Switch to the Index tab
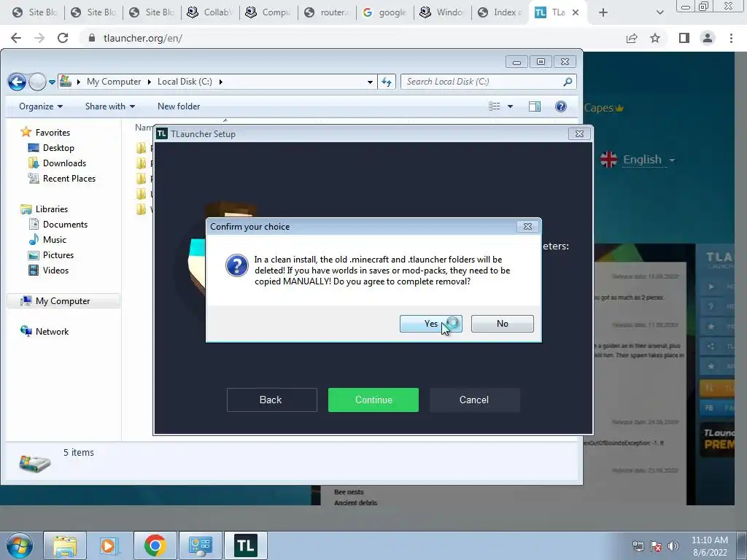747x560 pixels. pos(500,12)
